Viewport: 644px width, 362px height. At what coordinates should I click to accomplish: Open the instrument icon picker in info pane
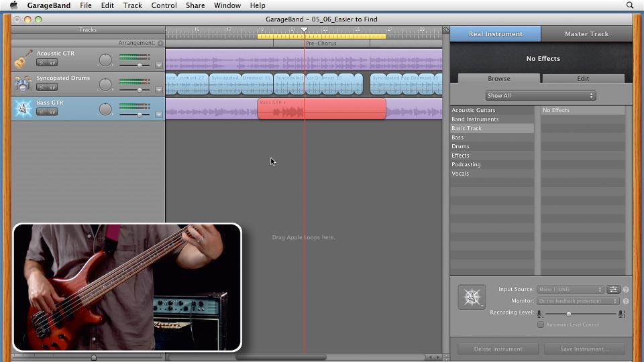click(x=472, y=297)
